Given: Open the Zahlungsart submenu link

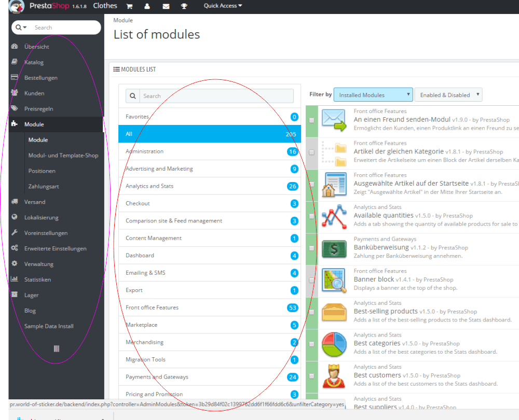Looking at the screenshot, I should (44, 187).
